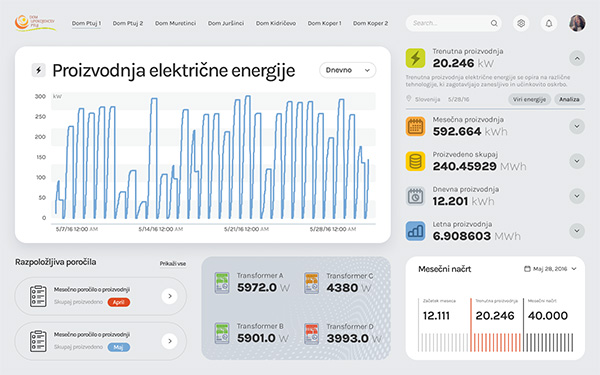Click the Dom upokojencev Ptuj logo
This screenshot has width=600, height=375.
[35, 23]
